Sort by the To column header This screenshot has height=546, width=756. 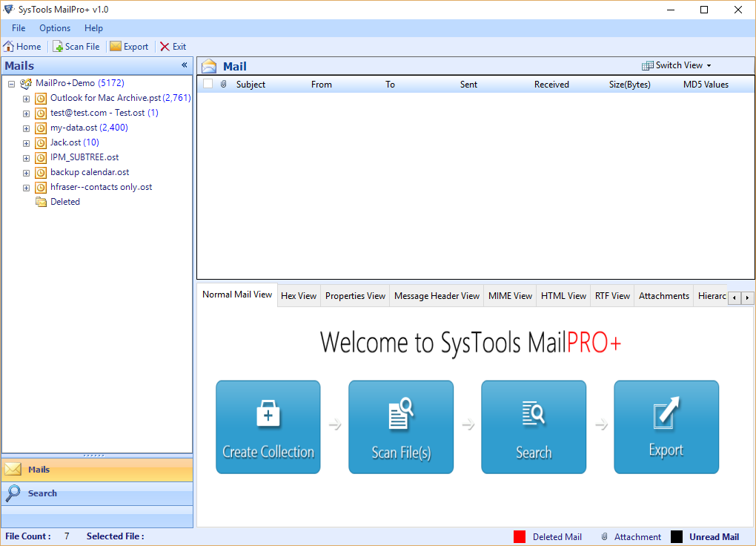pyautogui.click(x=390, y=84)
